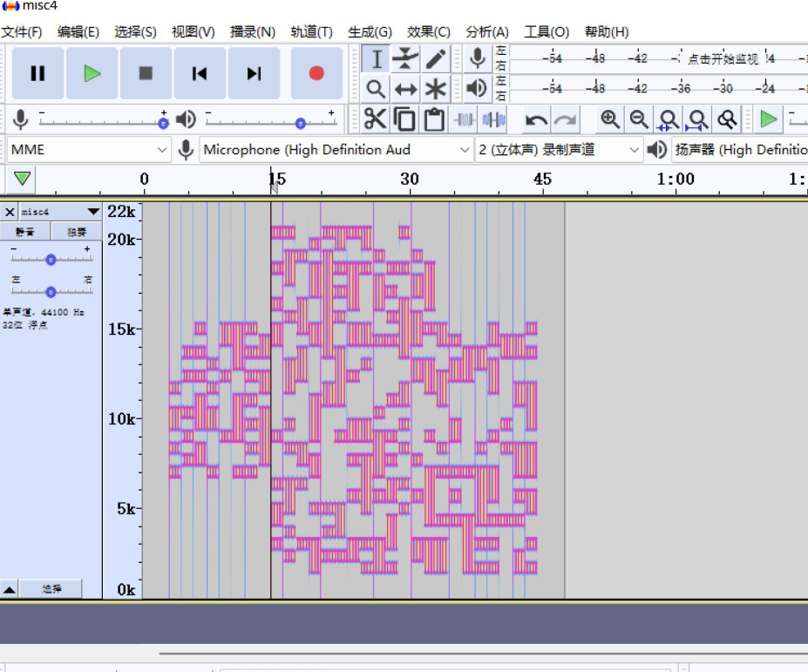Click the track gain slider knob
This screenshot has width=808, height=672.
click(x=51, y=260)
